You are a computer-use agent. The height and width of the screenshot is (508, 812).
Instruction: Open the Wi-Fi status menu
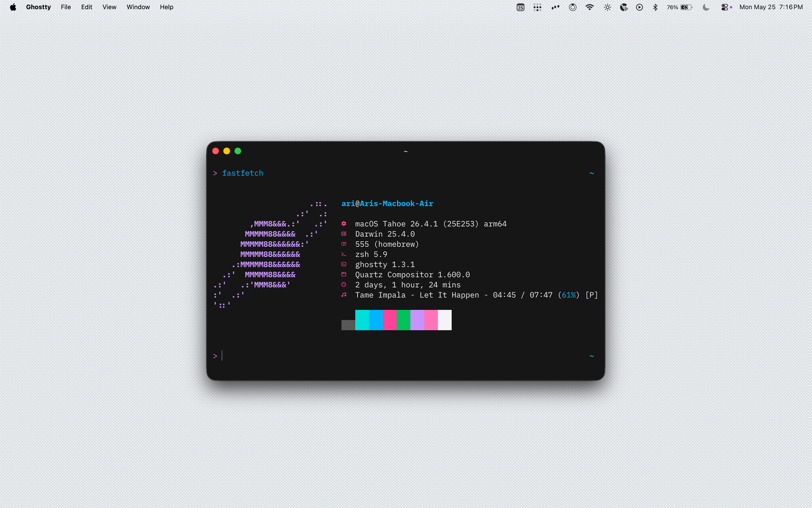point(590,7)
